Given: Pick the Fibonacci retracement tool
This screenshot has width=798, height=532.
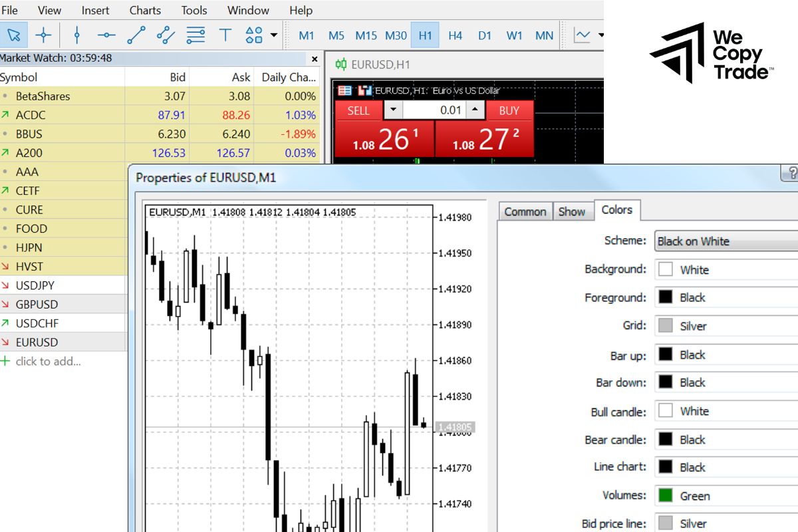Looking at the screenshot, I should pos(196,35).
